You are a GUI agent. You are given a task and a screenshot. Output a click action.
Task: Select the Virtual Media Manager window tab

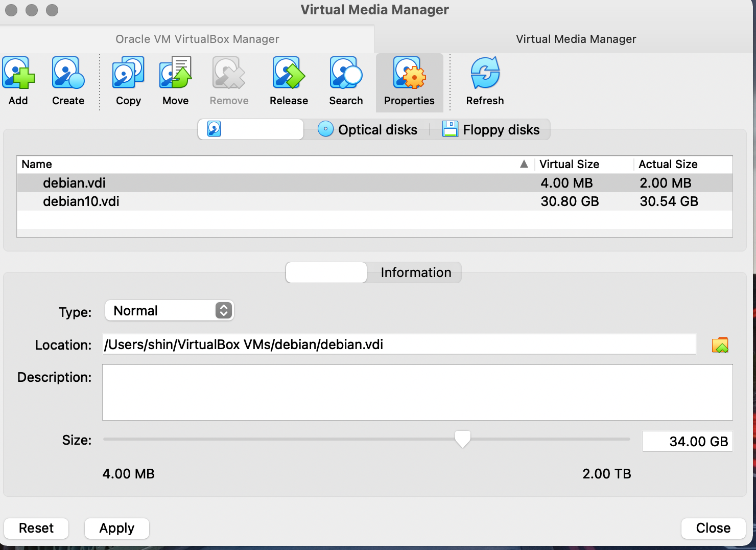pos(576,39)
